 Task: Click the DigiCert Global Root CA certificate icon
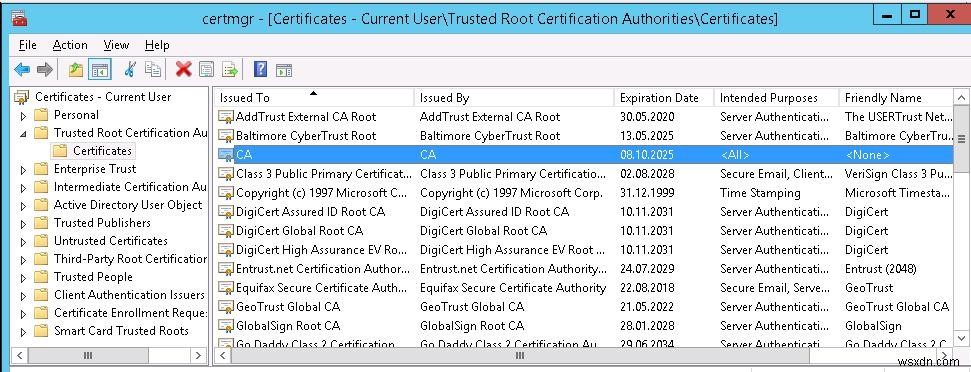click(x=226, y=231)
